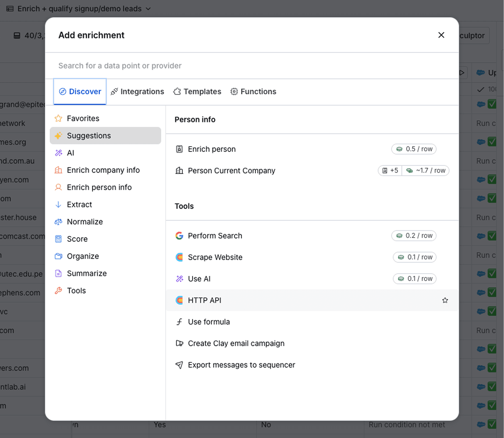Click the Normalize scales icon
Viewport: 504px width, 438px height.
pos(58,222)
